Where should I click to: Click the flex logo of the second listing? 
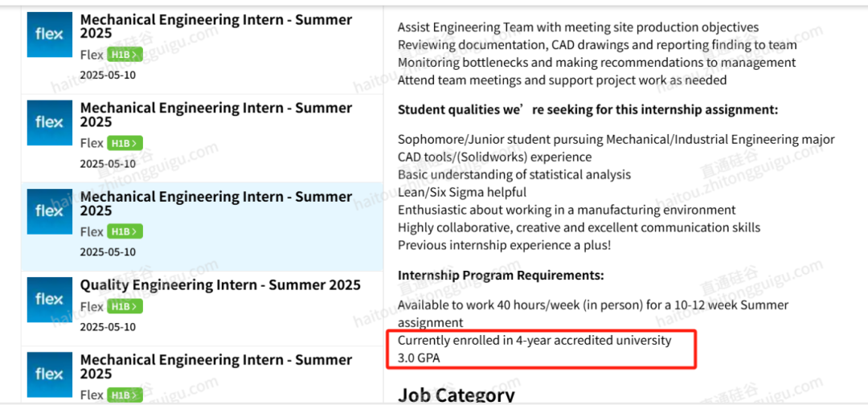click(x=49, y=123)
